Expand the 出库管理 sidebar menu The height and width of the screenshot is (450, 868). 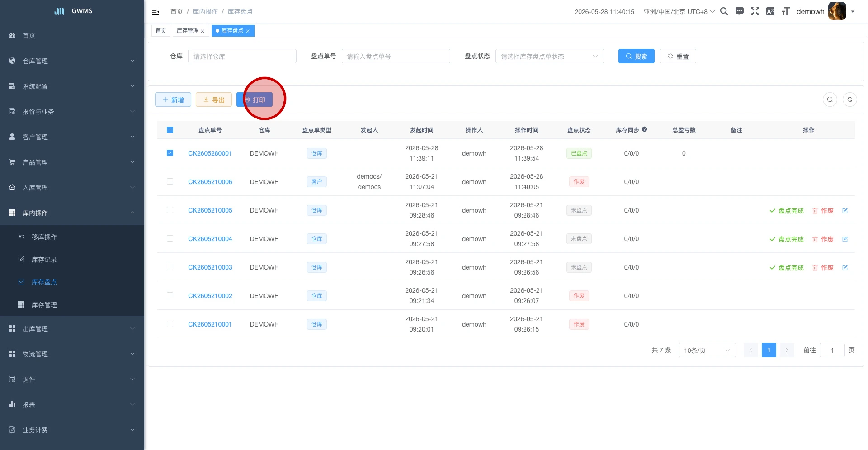(72, 329)
